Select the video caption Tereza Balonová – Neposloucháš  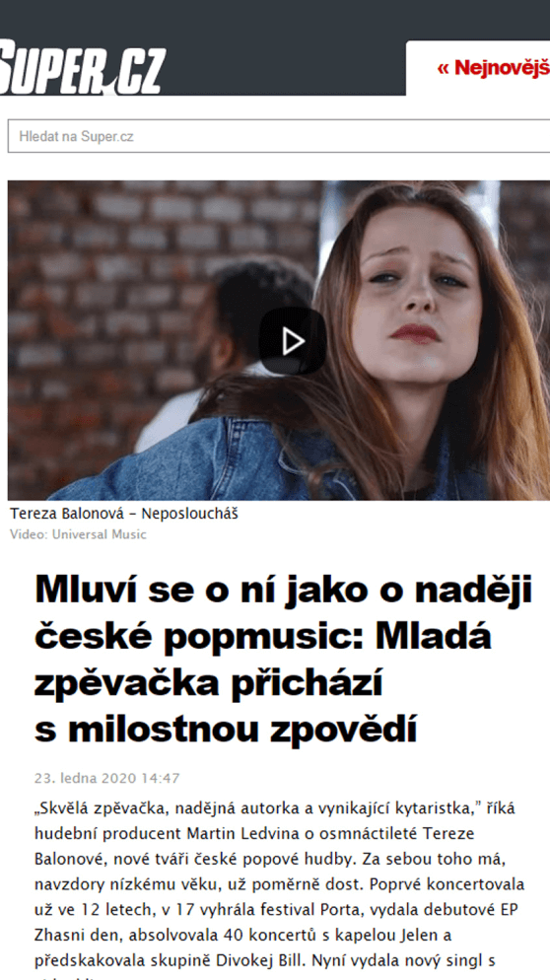124,514
